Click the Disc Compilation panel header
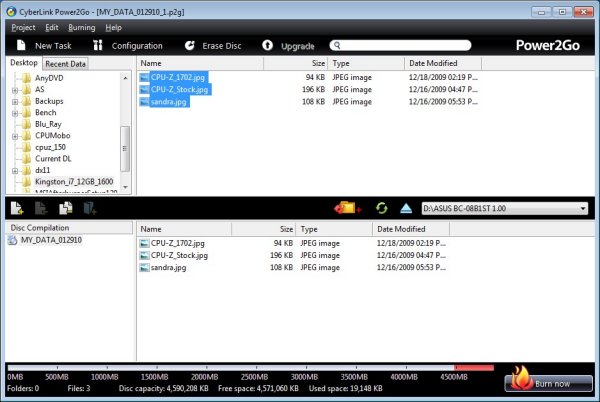Image resolution: width=600 pixels, height=402 pixels. (69, 228)
